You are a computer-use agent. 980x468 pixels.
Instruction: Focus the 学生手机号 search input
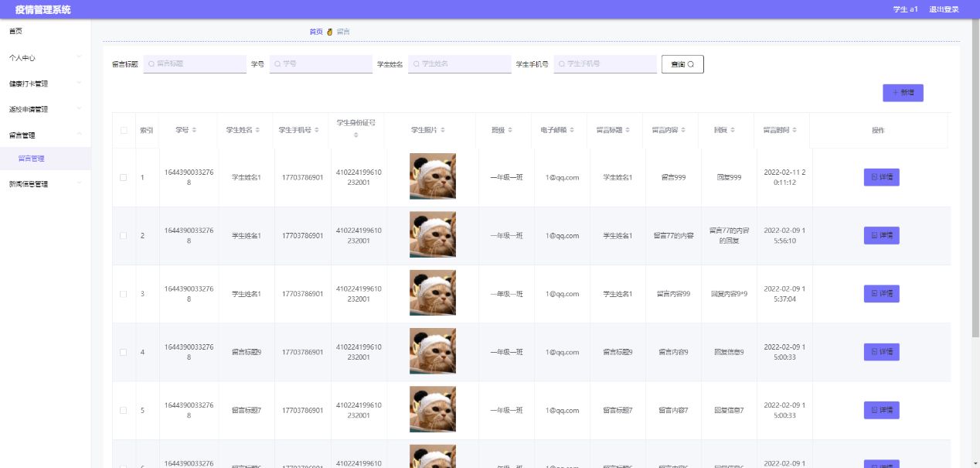605,63
